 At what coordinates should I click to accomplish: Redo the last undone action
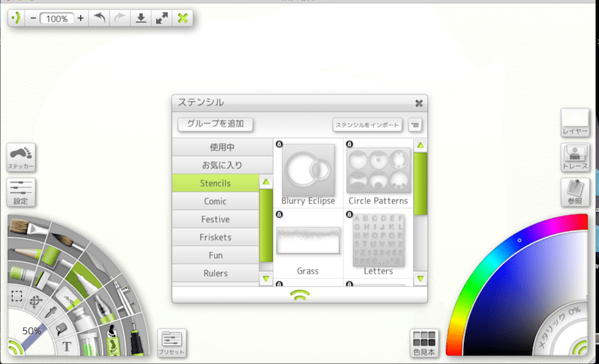click(120, 18)
